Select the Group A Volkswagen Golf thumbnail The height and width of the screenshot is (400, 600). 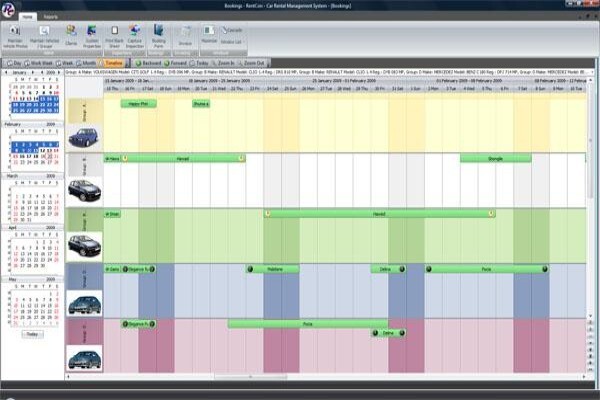(x=84, y=138)
